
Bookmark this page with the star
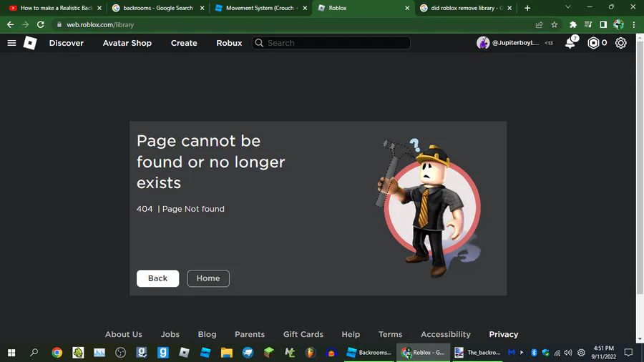555,24
